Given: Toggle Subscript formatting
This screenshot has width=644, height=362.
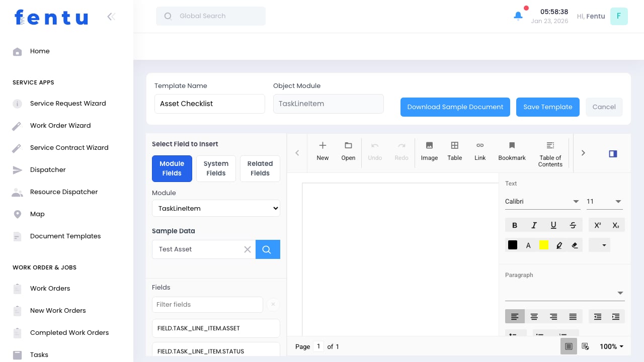Looking at the screenshot, I should (616, 225).
